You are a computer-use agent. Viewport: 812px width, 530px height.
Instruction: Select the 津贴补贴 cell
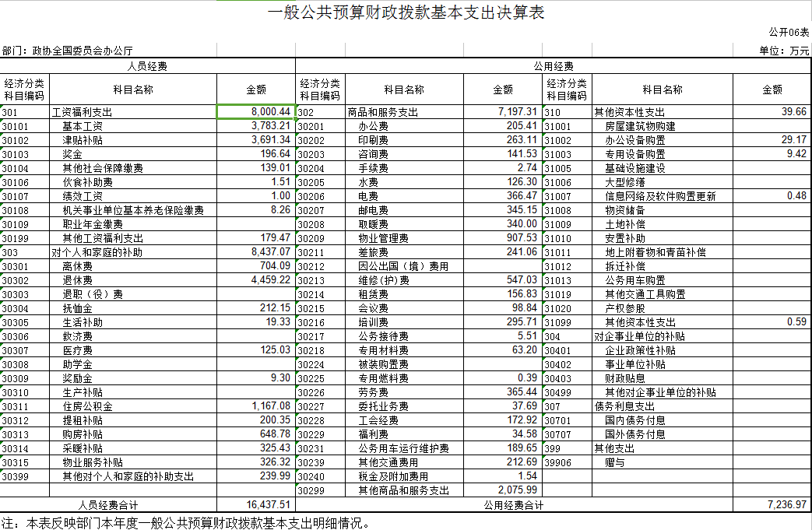click(133, 140)
